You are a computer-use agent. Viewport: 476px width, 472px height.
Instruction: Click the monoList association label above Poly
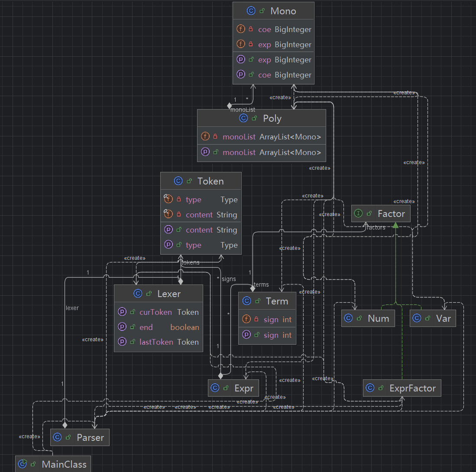pyautogui.click(x=243, y=110)
